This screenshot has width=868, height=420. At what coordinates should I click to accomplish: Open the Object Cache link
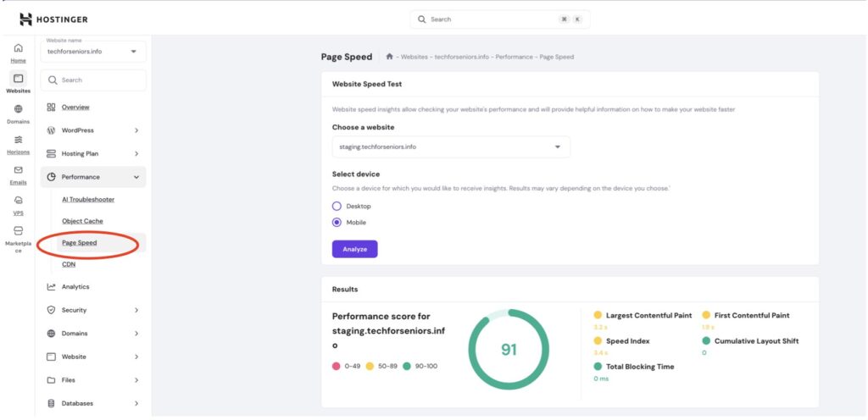coord(82,221)
